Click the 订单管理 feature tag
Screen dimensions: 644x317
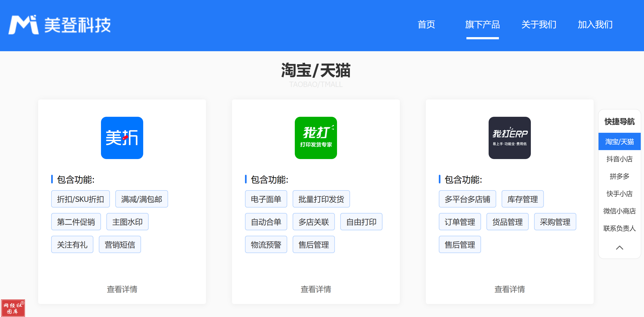pos(460,222)
